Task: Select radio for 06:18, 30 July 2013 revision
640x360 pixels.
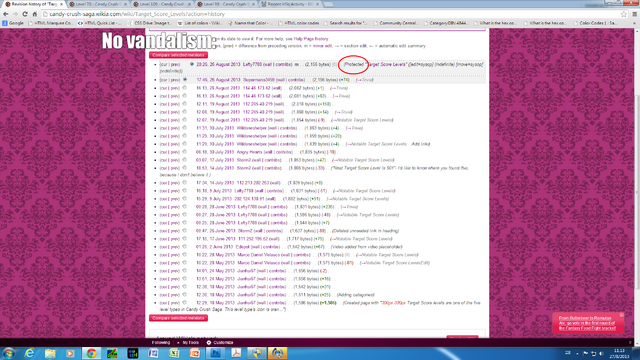Action: click(184, 151)
